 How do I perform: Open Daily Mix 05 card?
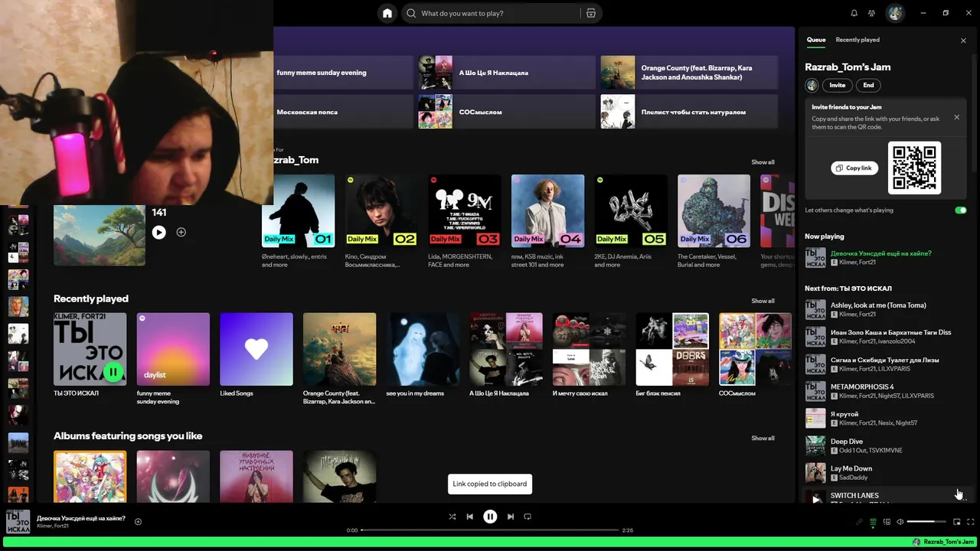pyautogui.click(x=630, y=221)
